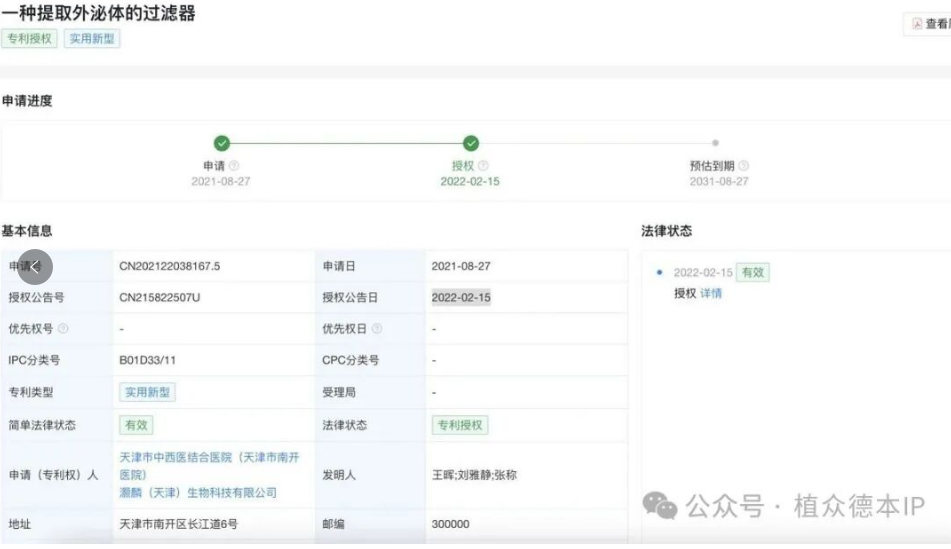This screenshot has height=549, width=951.
Task: Click help icon beside 优先权日
Action: point(377,329)
